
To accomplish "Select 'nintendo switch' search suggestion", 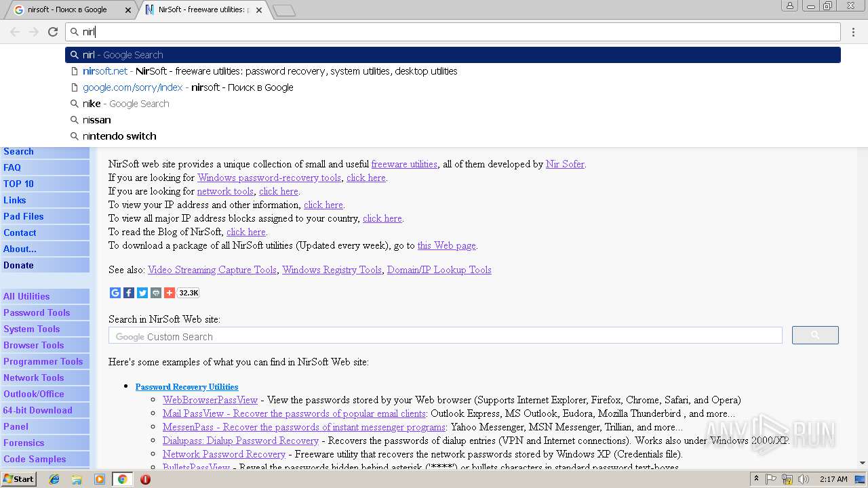I will pos(453,136).
